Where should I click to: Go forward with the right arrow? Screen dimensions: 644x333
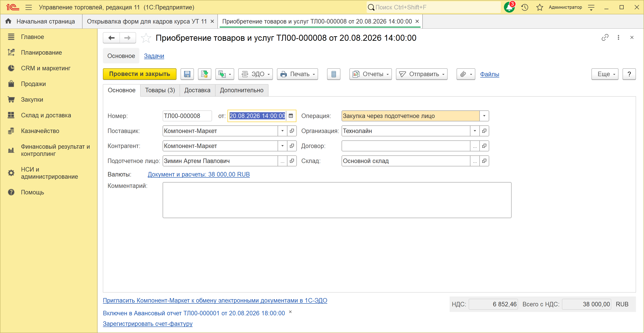[128, 38]
